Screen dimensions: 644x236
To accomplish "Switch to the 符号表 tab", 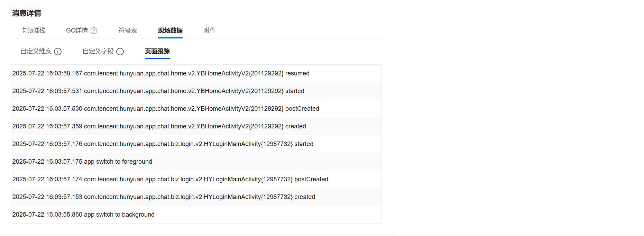I will tap(128, 30).
